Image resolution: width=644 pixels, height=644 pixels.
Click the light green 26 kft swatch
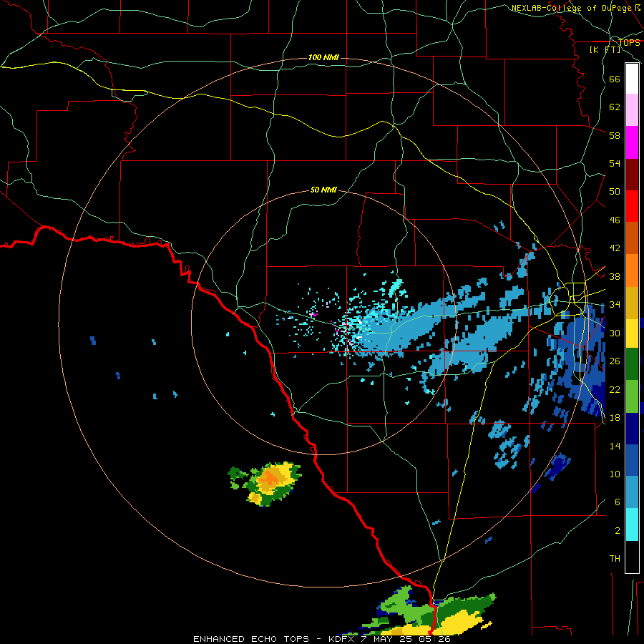[x=632, y=396]
